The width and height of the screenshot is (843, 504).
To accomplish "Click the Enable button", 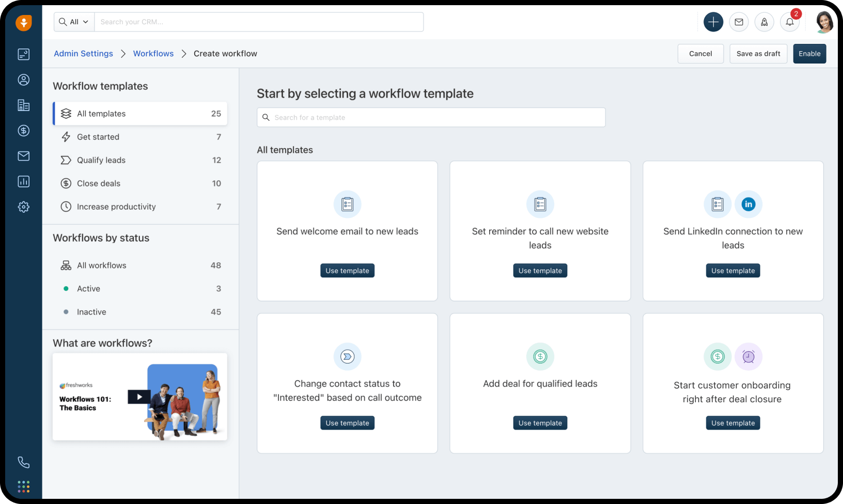I will 809,54.
